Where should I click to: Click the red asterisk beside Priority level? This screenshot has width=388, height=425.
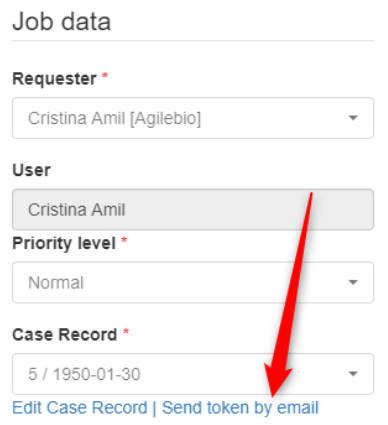pyautogui.click(x=124, y=240)
